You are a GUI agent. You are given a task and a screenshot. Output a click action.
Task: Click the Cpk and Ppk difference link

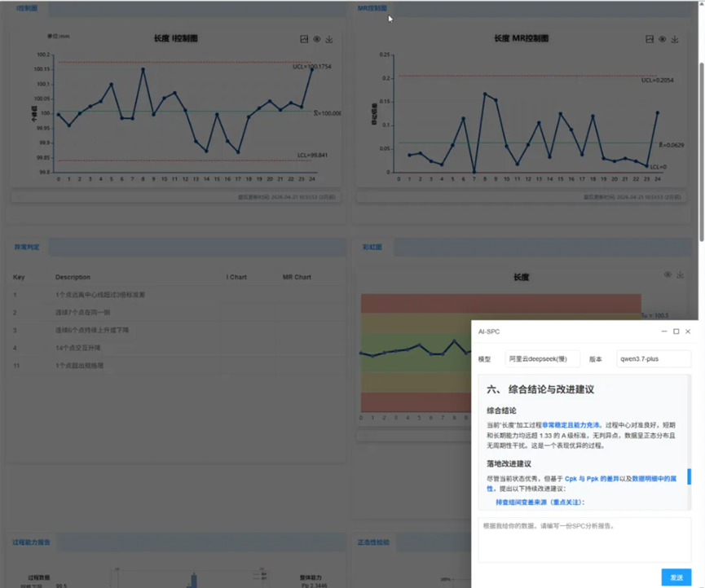(592, 479)
